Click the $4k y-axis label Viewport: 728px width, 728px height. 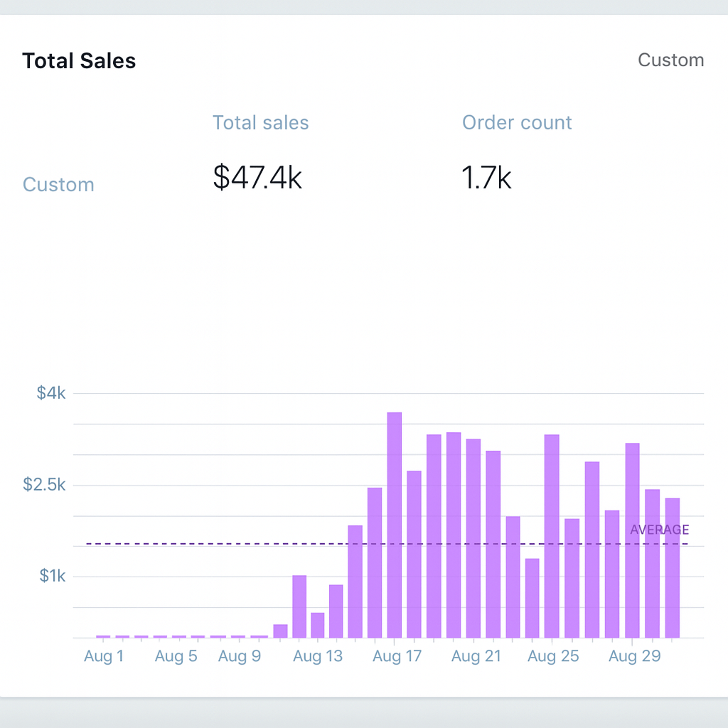(x=50, y=392)
